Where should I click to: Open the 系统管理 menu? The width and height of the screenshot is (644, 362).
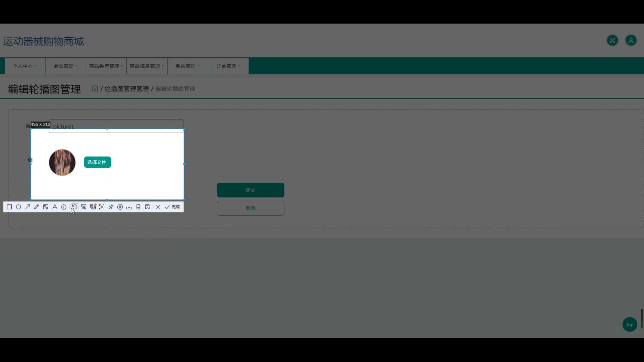click(187, 66)
